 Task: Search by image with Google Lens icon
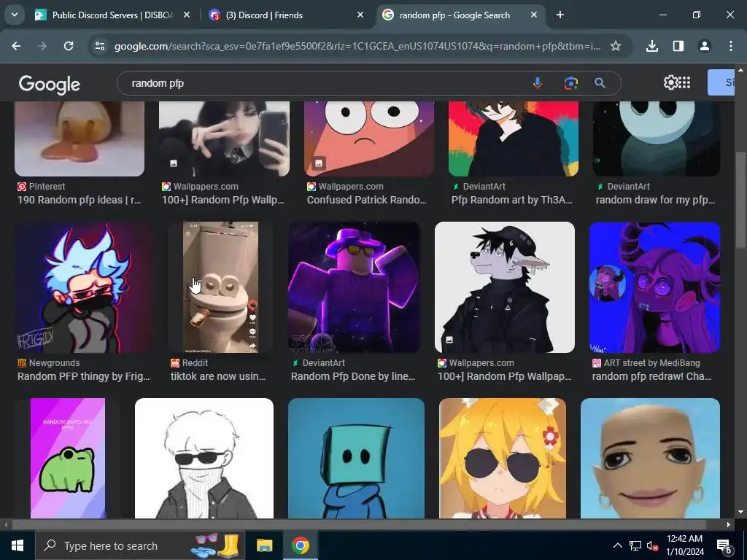pyautogui.click(x=570, y=83)
